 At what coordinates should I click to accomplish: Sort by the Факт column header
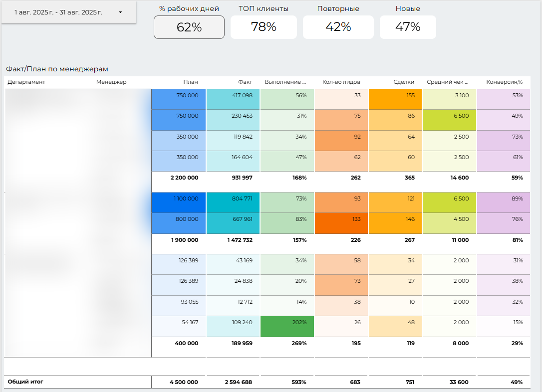[x=245, y=82]
